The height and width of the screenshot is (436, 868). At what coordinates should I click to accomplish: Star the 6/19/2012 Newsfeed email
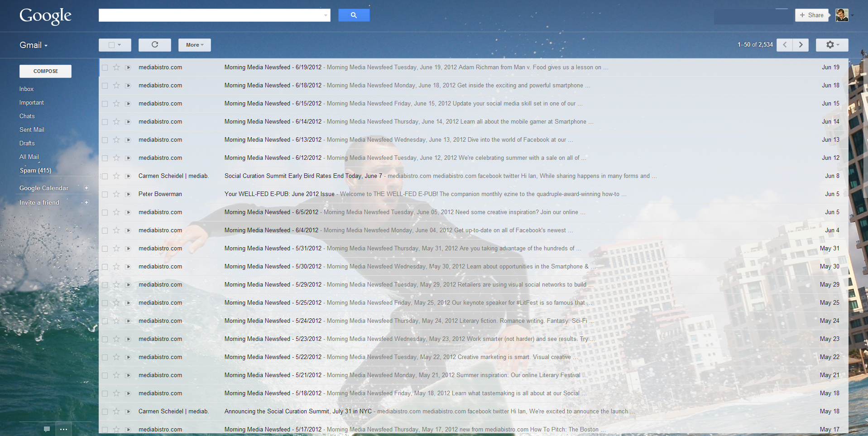[116, 67]
